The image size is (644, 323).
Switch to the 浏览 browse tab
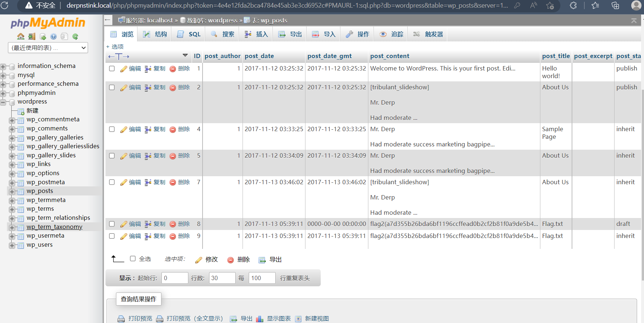[x=122, y=34]
